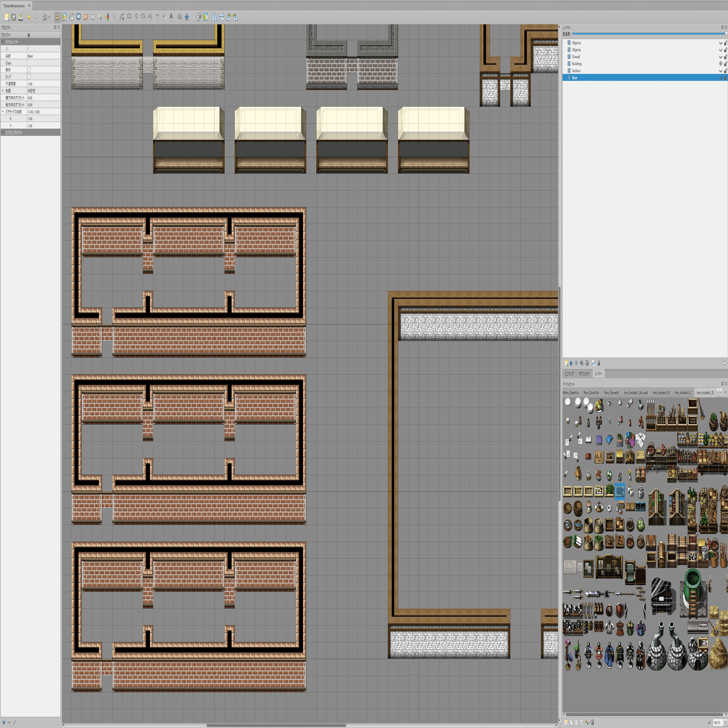Image resolution: width=728 pixels, height=728 pixels.
Task: Open the fsm_Inside01_B tileset tab
Action: click(x=661, y=393)
